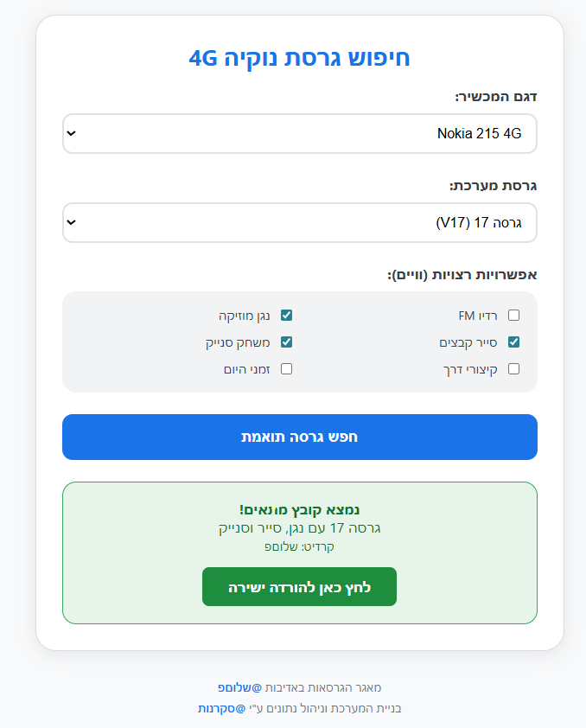Click the green לחץ כאן להורדה ישירה button

(x=299, y=587)
